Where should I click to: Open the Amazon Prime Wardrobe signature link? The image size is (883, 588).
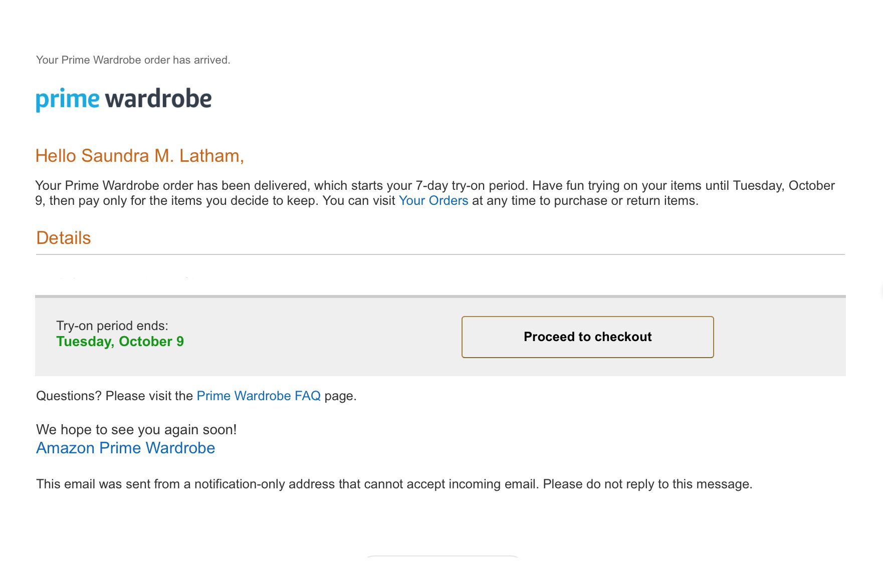coord(125,448)
